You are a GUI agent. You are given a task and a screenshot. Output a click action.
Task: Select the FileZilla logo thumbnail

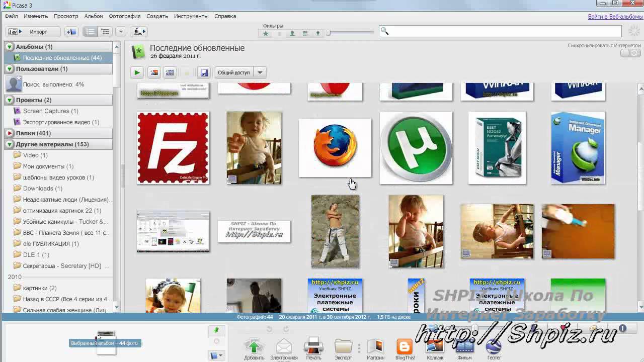(173, 148)
